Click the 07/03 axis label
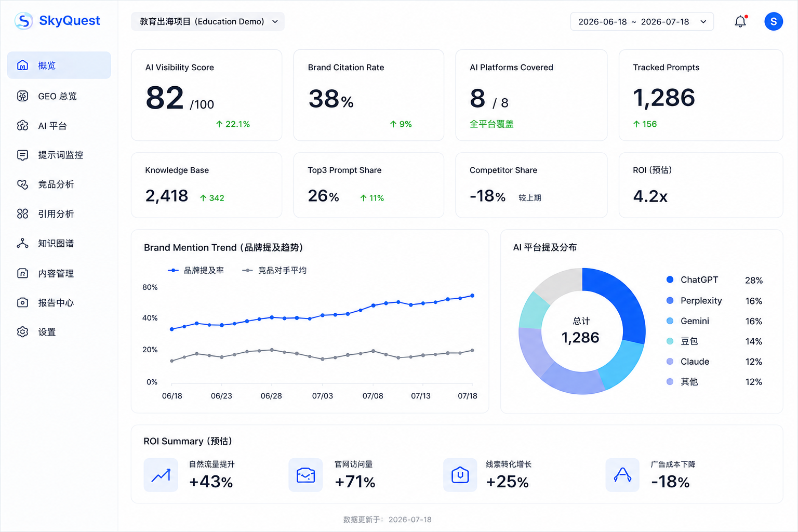Image resolution: width=798 pixels, height=532 pixels. [322, 396]
